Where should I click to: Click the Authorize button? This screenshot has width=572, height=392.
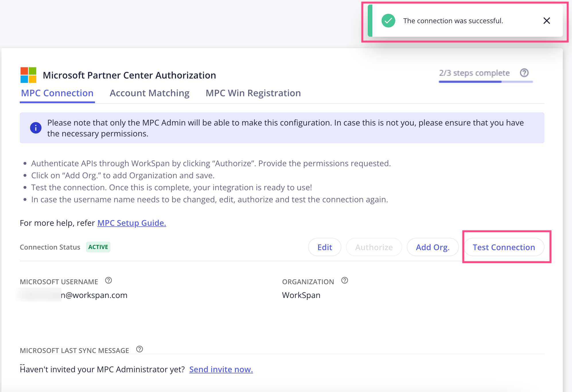374,247
